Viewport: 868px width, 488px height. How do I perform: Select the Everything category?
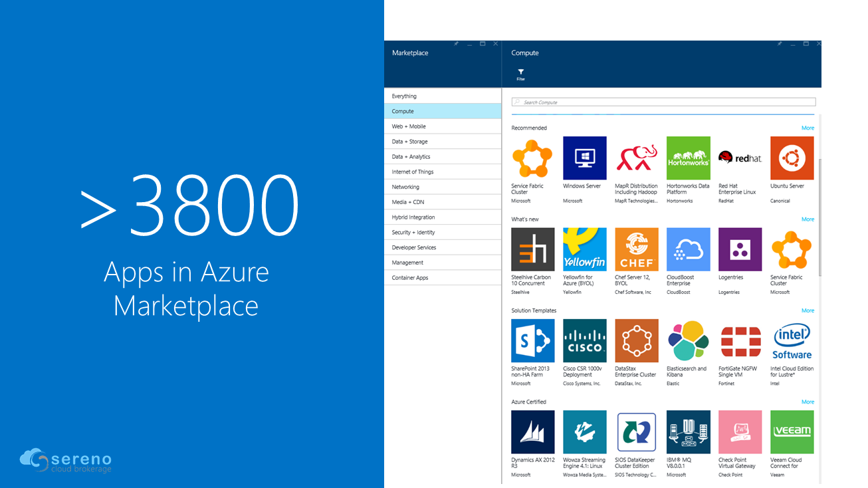[x=443, y=96]
